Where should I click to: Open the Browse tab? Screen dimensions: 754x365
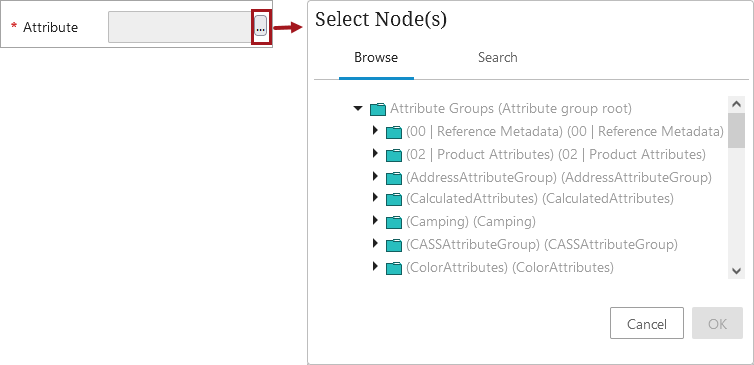click(x=376, y=58)
